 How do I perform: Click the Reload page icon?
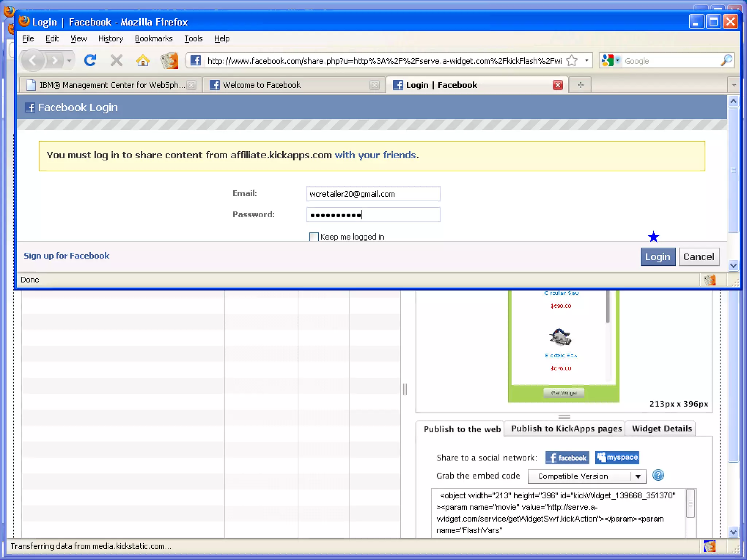(90, 61)
